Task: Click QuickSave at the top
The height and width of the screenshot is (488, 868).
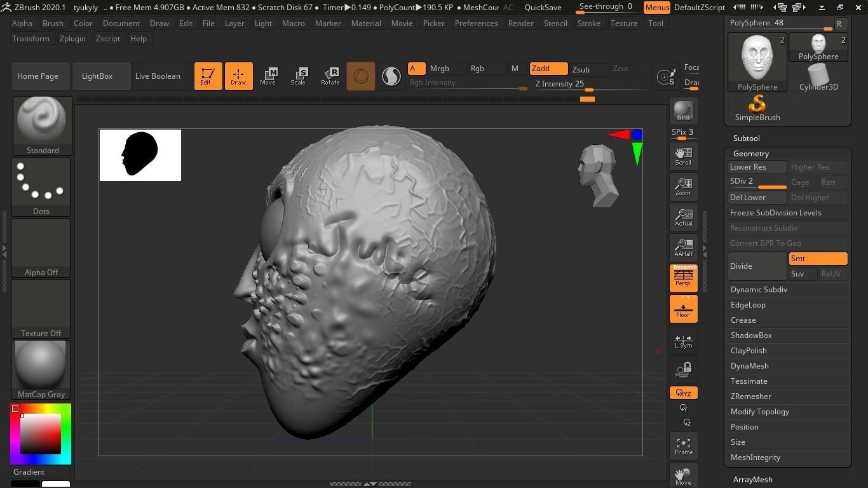Action: 543,7
